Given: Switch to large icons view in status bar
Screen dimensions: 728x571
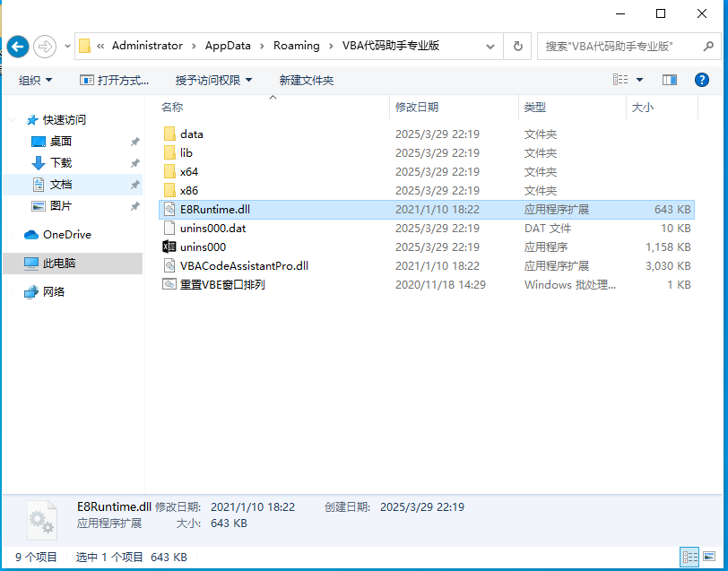Looking at the screenshot, I should [707, 557].
